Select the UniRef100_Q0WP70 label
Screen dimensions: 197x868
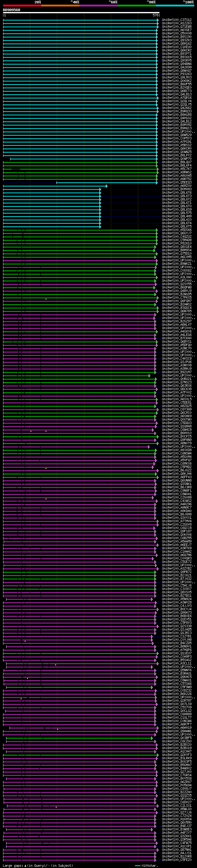pos(177,159)
